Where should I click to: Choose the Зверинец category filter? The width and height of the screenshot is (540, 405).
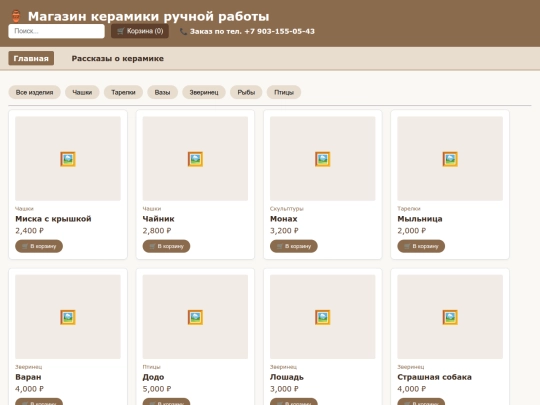(204, 92)
